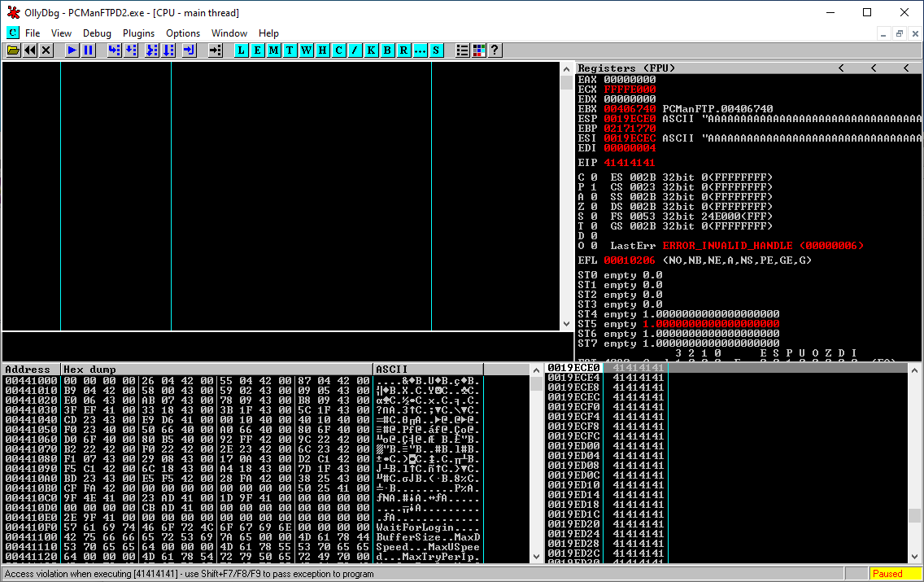Show References with R button
Screen dimensions: 924x582
[403, 50]
